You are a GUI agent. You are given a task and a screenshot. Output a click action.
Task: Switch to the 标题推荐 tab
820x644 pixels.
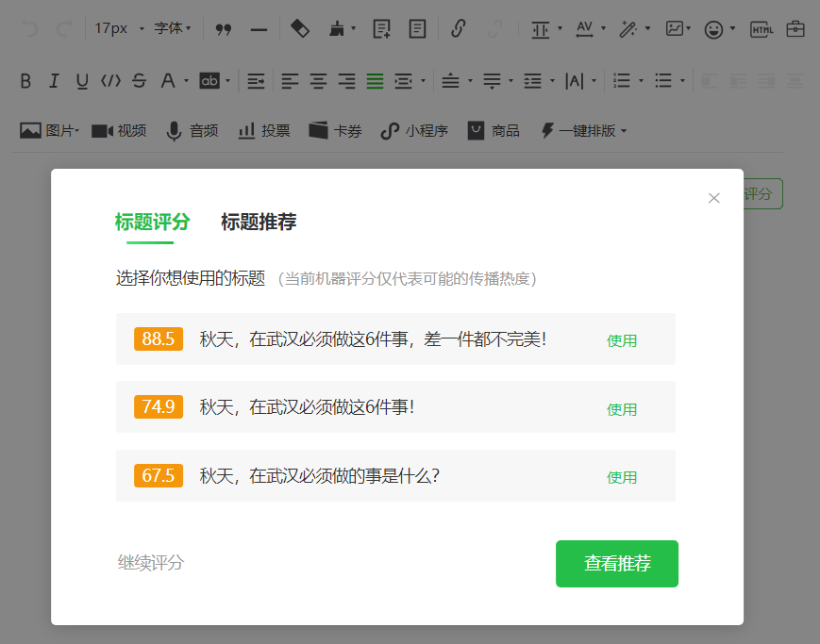coord(259,223)
